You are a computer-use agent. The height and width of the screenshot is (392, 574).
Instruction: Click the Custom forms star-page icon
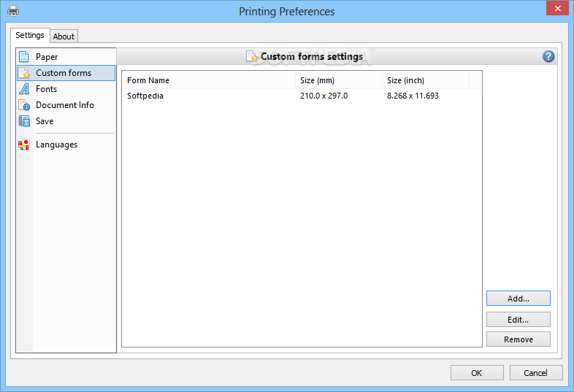point(24,73)
